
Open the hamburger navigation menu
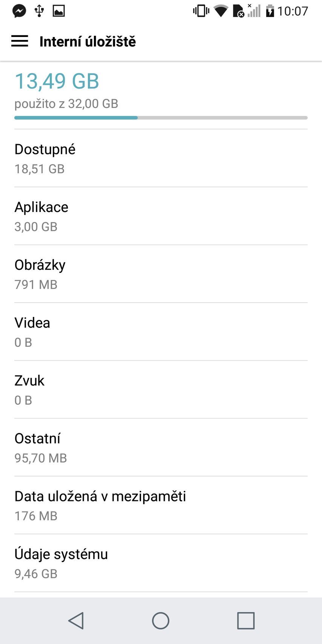(20, 41)
